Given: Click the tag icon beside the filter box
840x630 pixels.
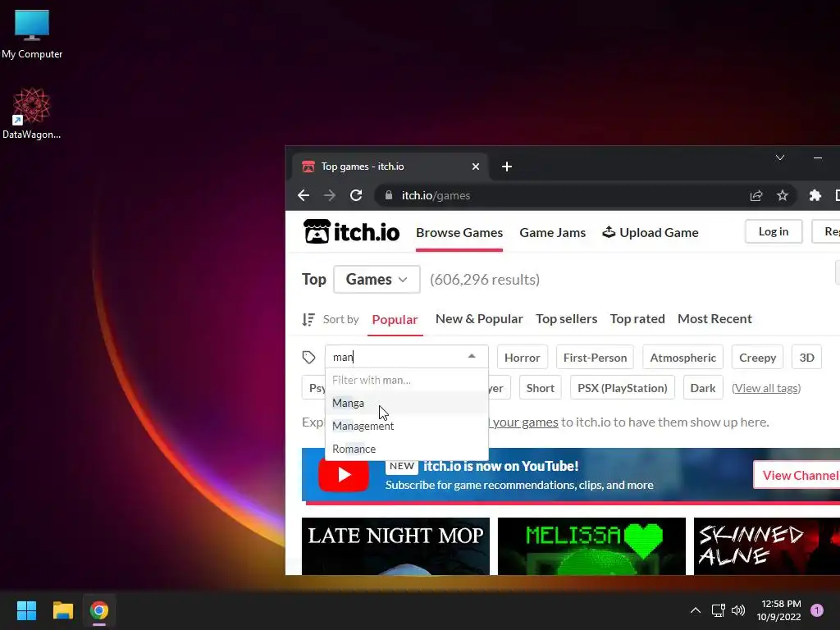Looking at the screenshot, I should 308,358.
